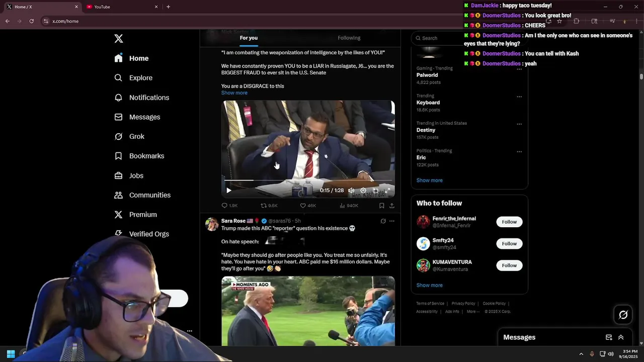Open the Jobs briefcase icon
This screenshot has height=362, width=644.
coord(118,175)
